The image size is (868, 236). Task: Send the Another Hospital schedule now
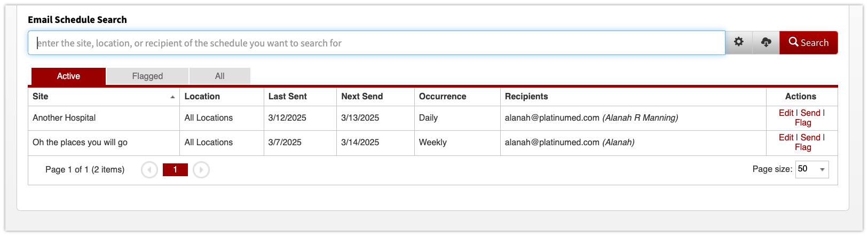click(810, 113)
